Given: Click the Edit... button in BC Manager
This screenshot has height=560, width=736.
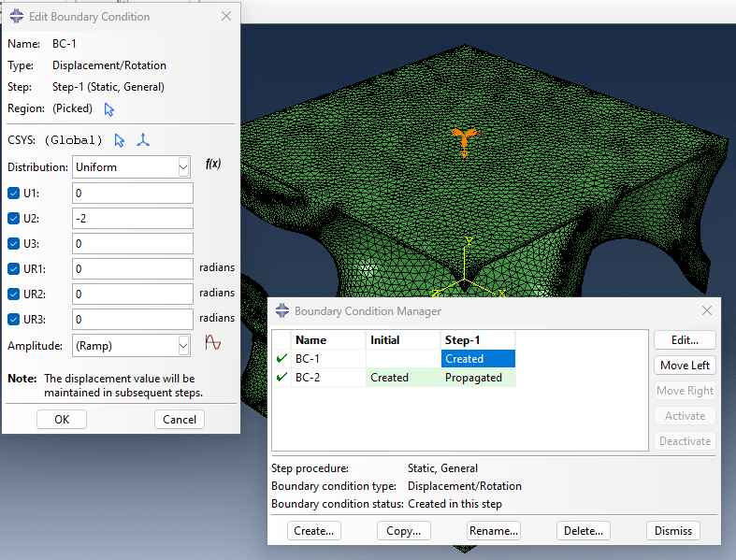Looking at the screenshot, I should (x=685, y=340).
